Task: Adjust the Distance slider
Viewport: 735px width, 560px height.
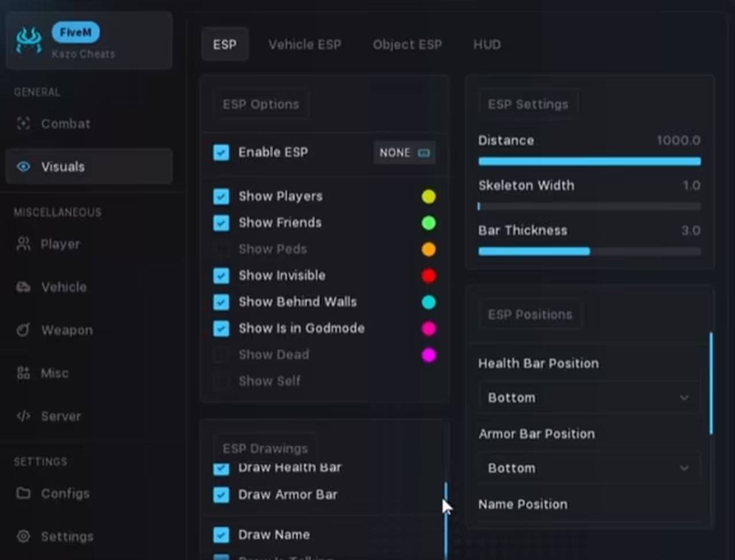Action: pos(589,161)
